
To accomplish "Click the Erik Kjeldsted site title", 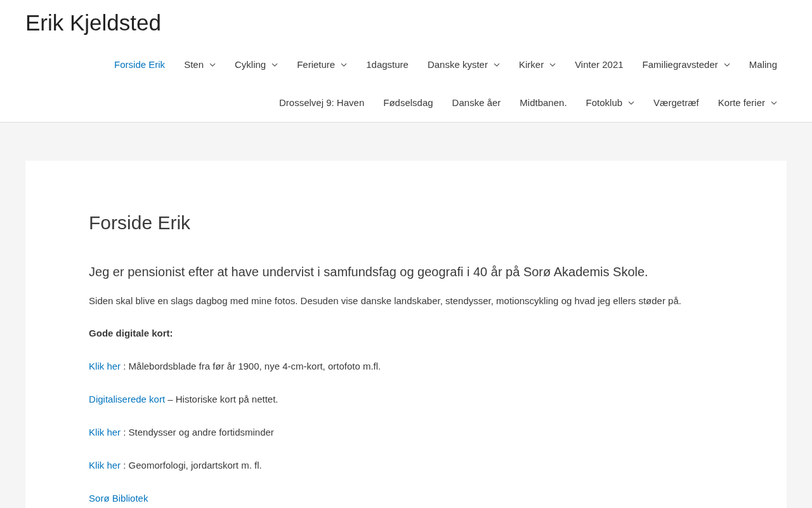I will pos(93,23).
